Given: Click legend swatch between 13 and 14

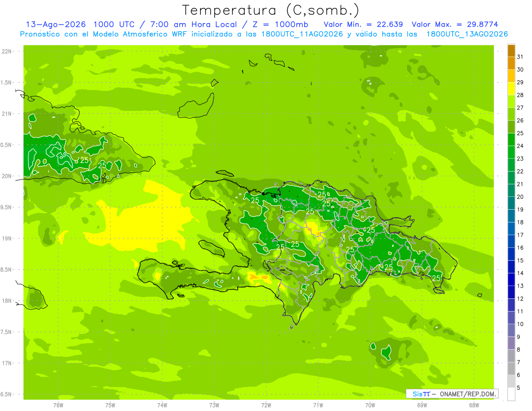Looking at the screenshot, I should click(x=511, y=279).
